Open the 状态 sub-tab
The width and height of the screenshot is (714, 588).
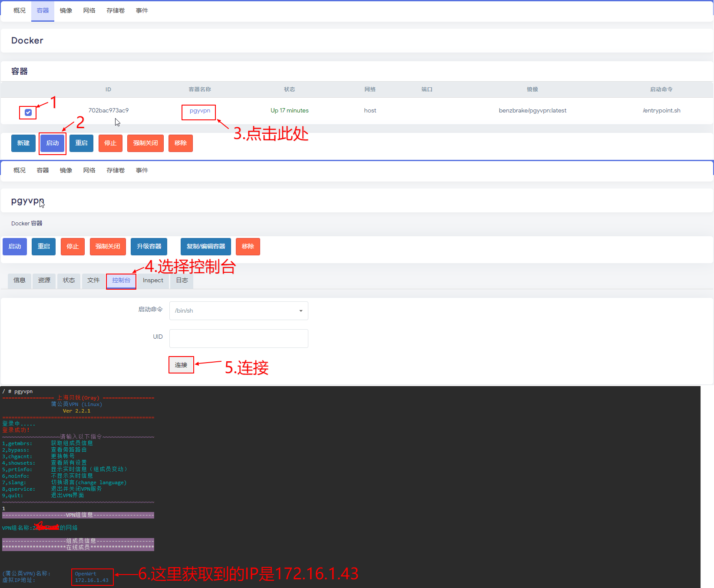click(69, 281)
